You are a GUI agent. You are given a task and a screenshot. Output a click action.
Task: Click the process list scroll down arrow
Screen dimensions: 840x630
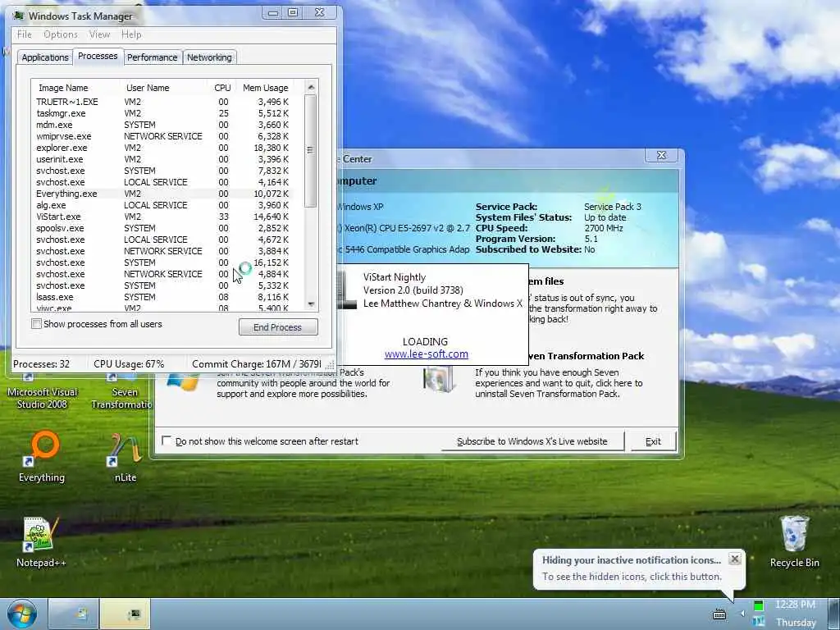tap(311, 304)
